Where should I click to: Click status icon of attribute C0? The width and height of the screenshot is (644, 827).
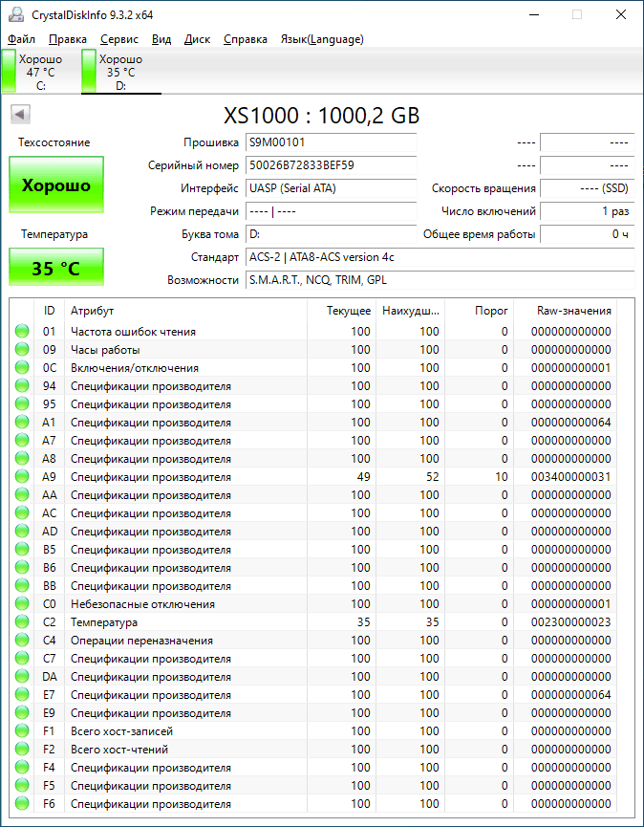pyautogui.click(x=22, y=604)
